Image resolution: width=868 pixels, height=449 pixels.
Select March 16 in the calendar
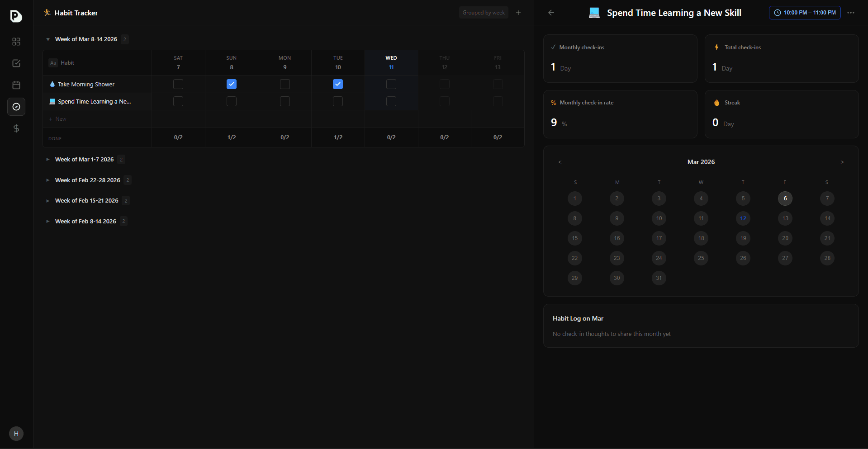[617, 238]
